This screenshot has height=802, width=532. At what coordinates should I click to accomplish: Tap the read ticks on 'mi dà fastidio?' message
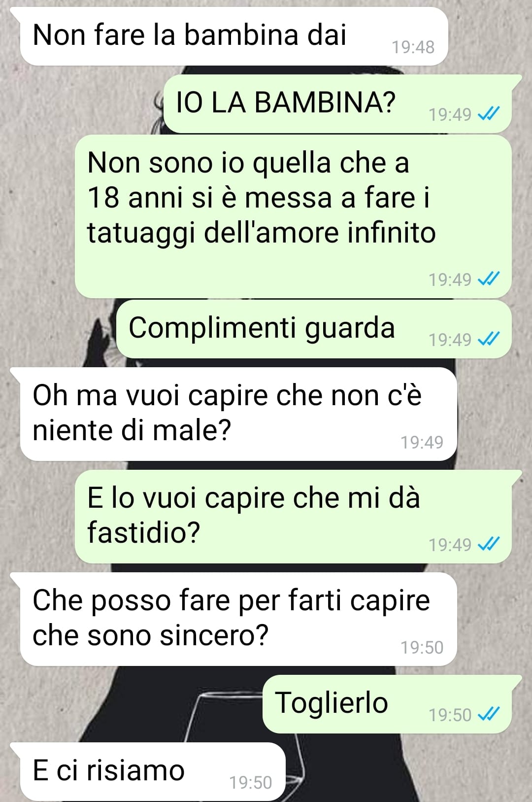(x=489, y=545)
